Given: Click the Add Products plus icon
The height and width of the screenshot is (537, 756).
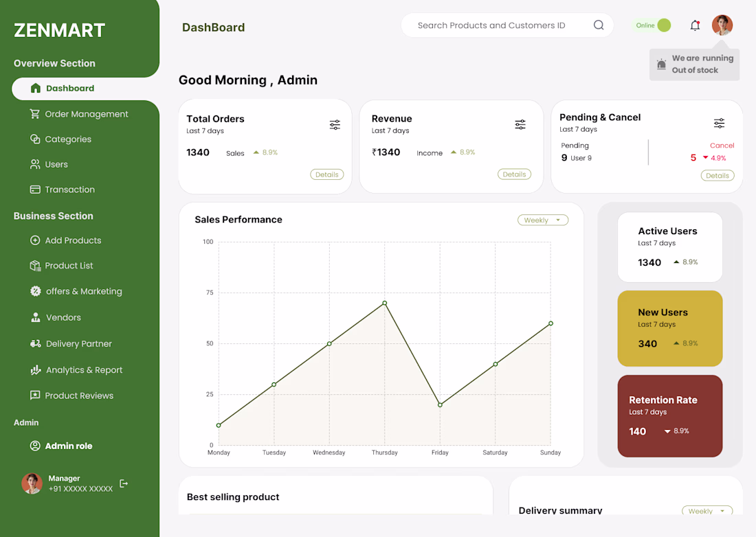Looking at the screenshot, I should tap(35, 240).
